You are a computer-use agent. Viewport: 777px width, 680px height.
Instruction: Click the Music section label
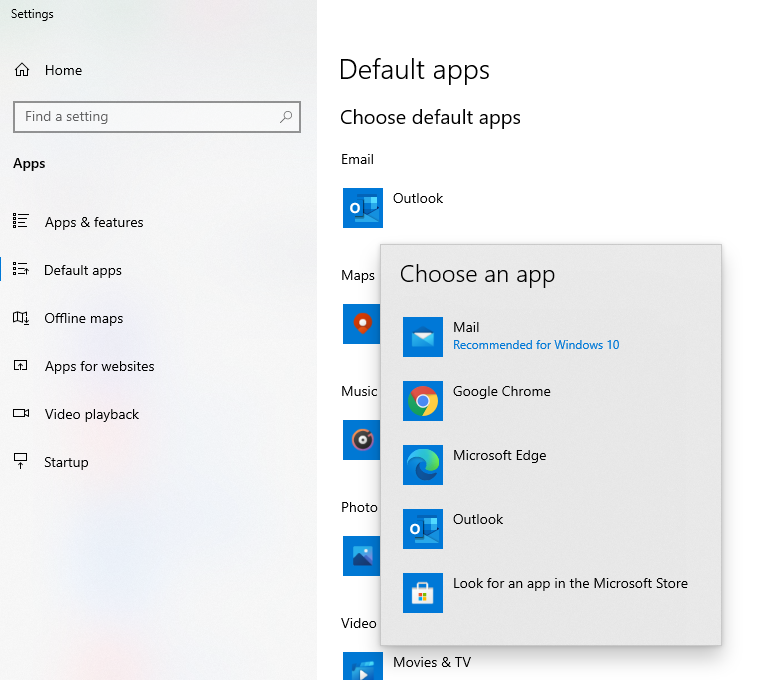(x=359, y=392)
